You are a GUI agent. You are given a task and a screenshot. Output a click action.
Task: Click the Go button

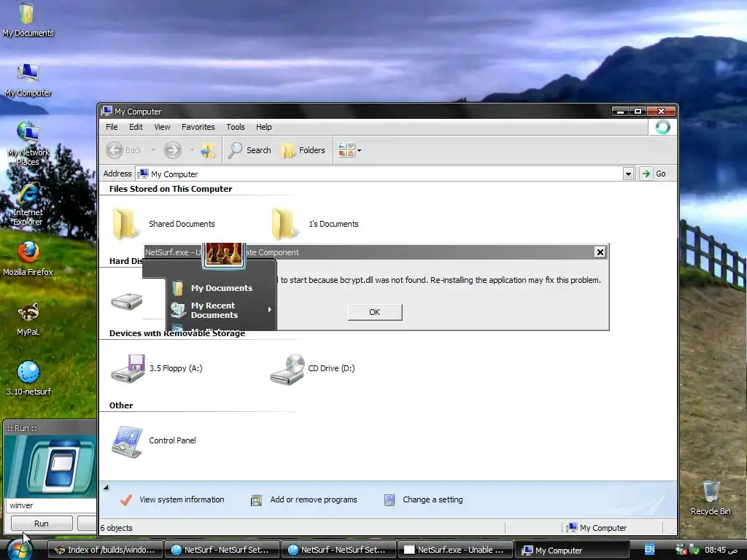point(654,174)
